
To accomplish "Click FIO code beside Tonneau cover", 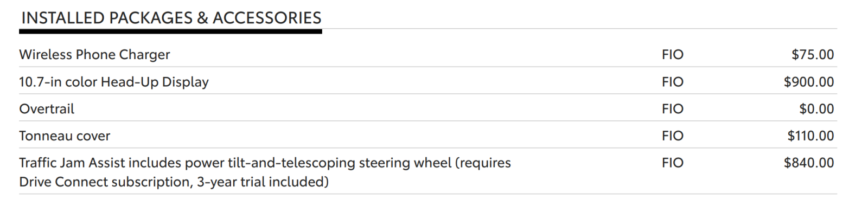I will tap(673, 136).
